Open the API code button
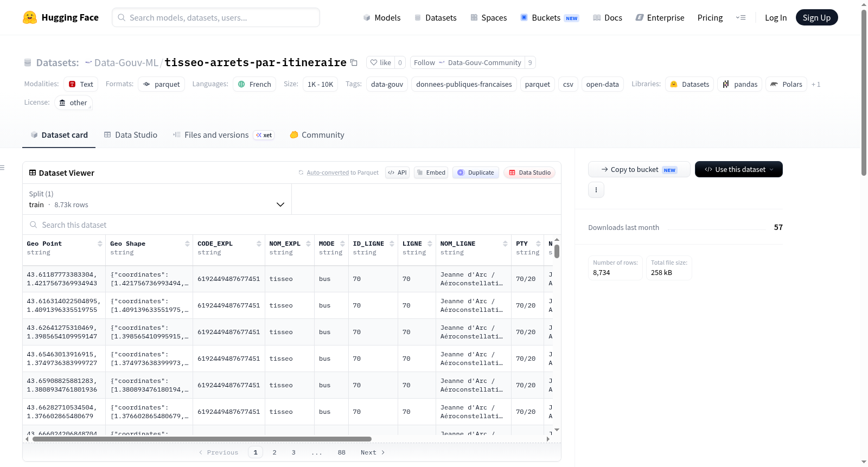The height and width of the screenshot is (467, 868). point(397,172)
